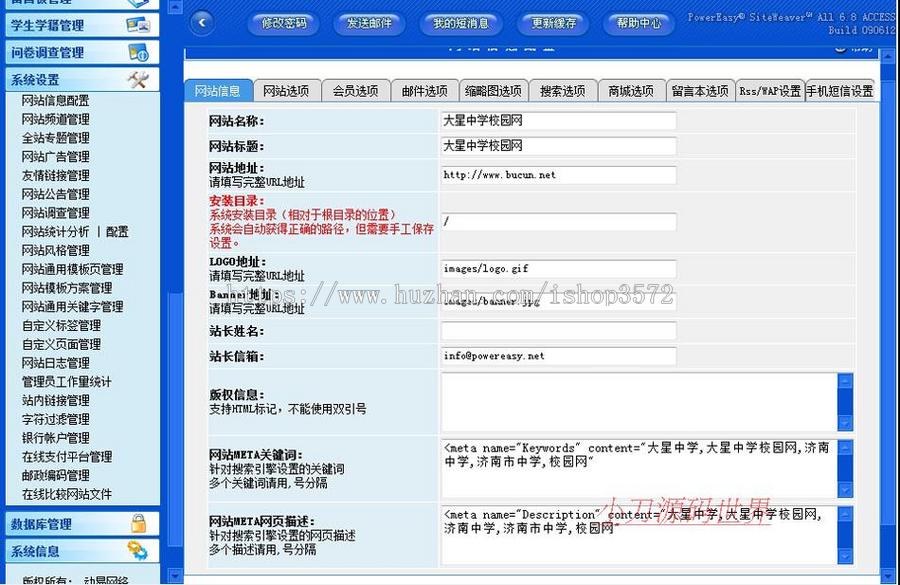Open 银行帐户管理
Viewport: 900px width, 585px height.
click(55, 438)
